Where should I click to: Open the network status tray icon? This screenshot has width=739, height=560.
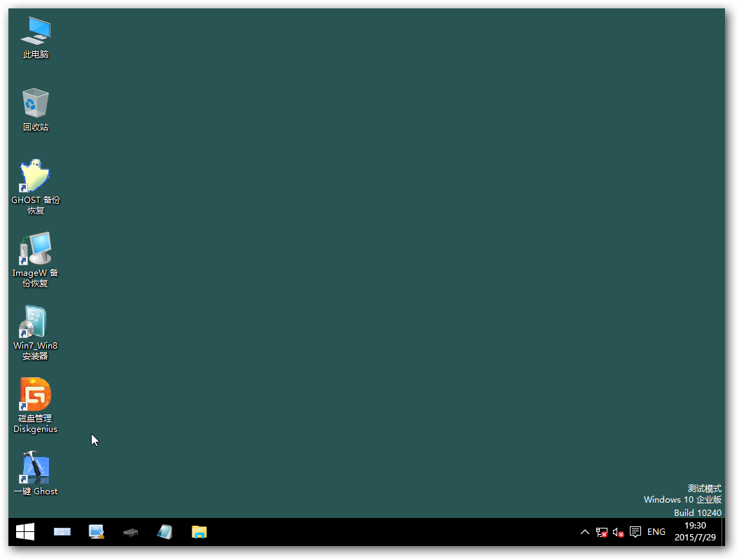[601, 532]
